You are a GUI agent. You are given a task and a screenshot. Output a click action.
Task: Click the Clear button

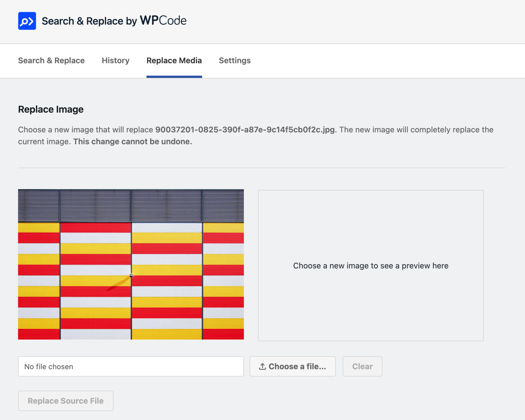[x=362, y=366]
